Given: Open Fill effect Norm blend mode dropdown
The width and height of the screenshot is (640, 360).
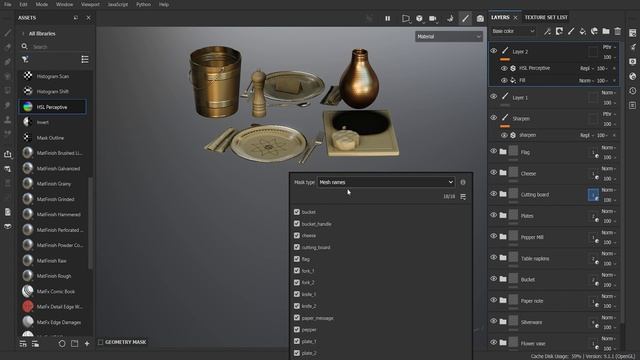Looking at the screenshot, I should (587, 81).
